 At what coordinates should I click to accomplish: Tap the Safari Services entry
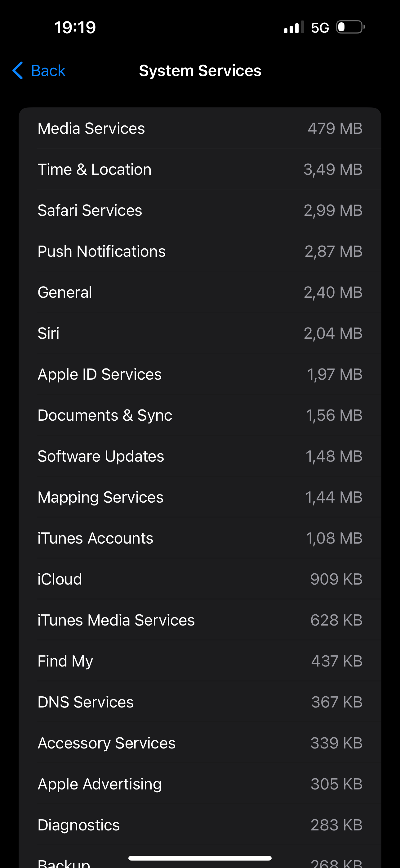(200, 210)
